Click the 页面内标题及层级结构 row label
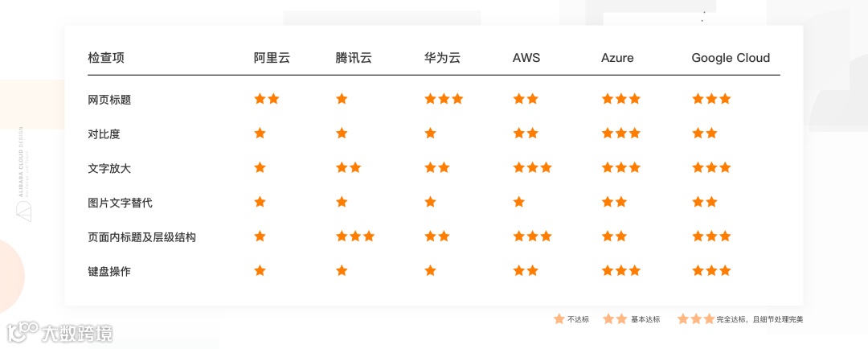Viewport: 868px width, 349px height. click(141, 237)
